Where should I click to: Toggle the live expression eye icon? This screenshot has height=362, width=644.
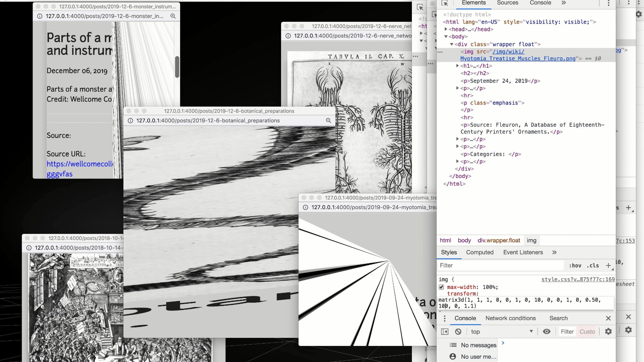(x=546, y=332)
